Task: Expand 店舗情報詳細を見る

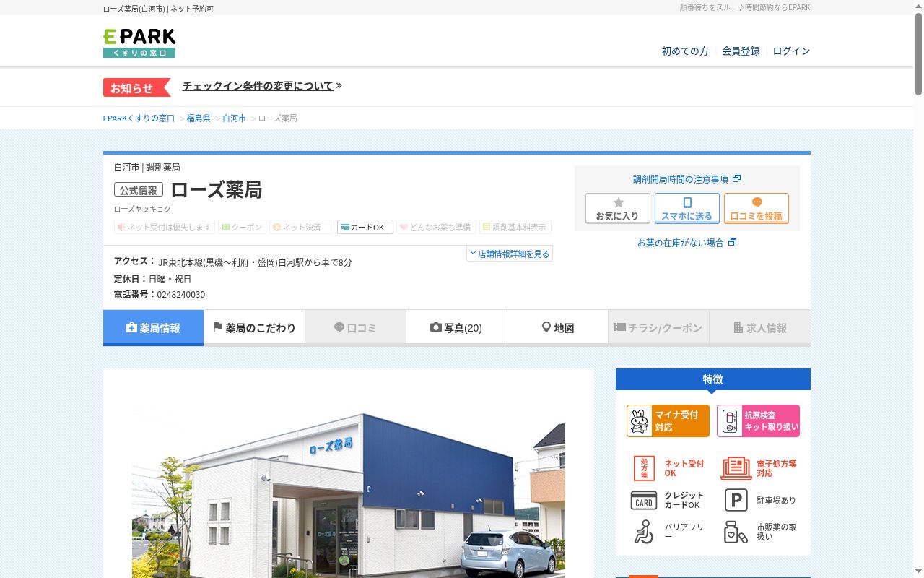Action: [x=510, y=254]
